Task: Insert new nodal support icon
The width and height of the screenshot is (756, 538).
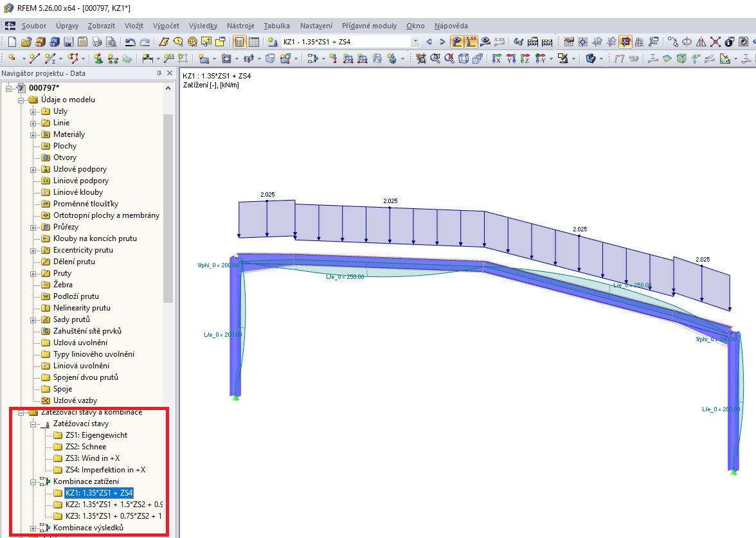Action: coord(98,59)
